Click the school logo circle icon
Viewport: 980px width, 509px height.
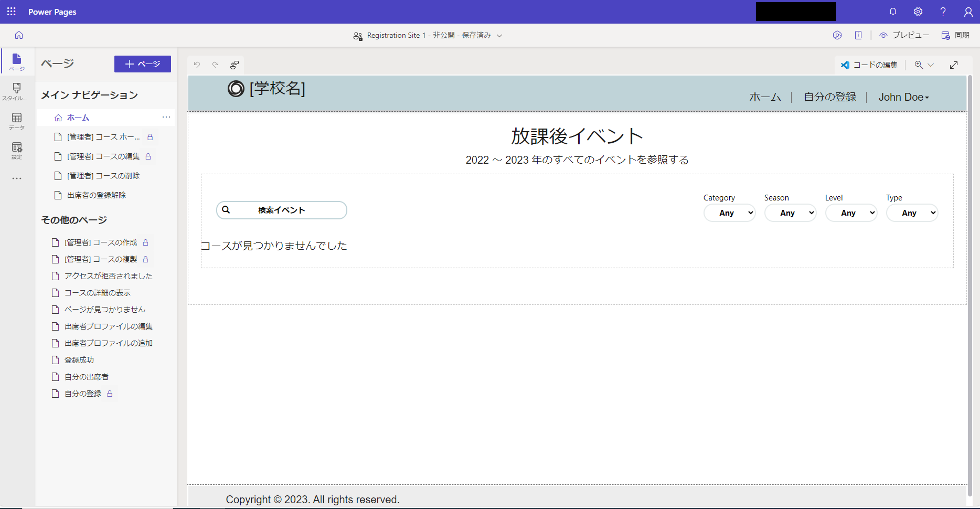(236, 89)
